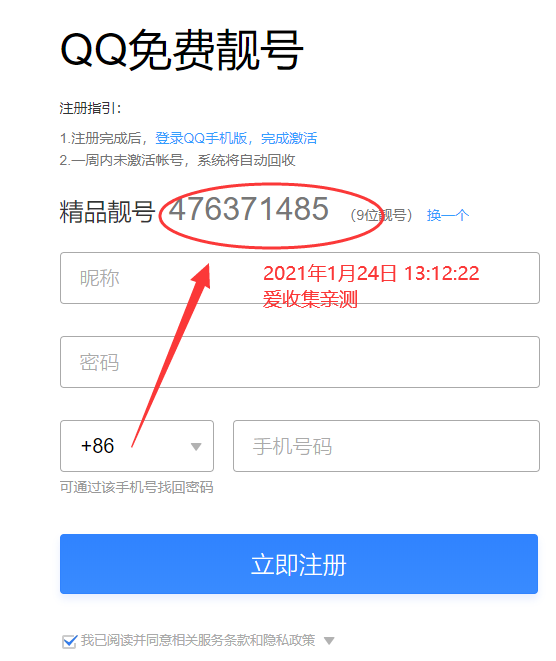
Task: Click the arrow in the +86 selector
Action: 196,446
